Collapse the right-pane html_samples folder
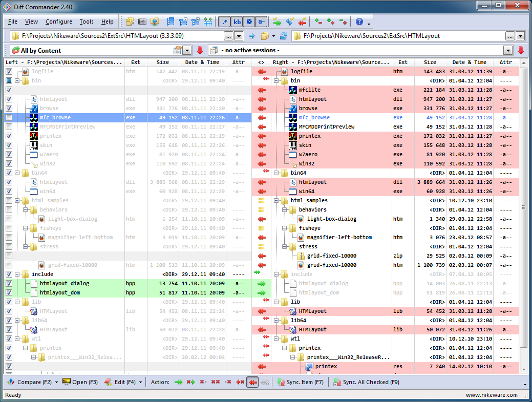Screen dimensions: 532x402 tap(276, 201)
